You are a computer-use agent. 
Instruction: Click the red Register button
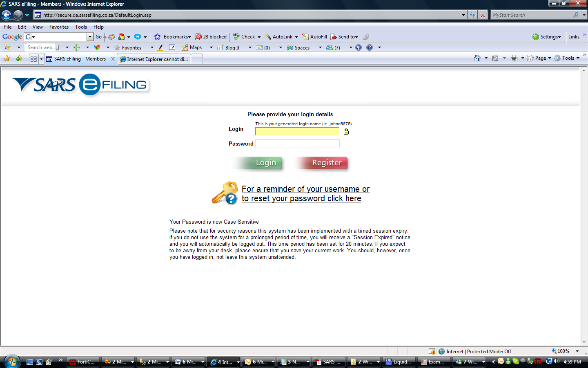coord(322,163)
